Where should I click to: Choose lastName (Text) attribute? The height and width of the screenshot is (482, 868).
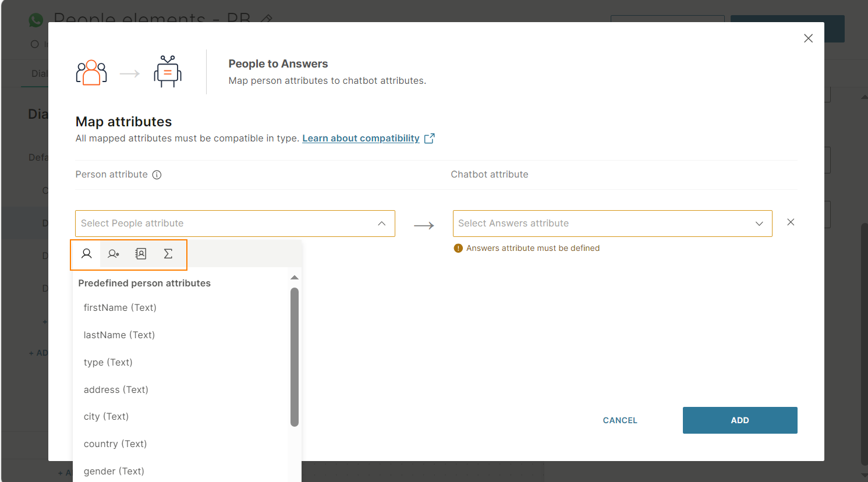(x=119, y=335)
